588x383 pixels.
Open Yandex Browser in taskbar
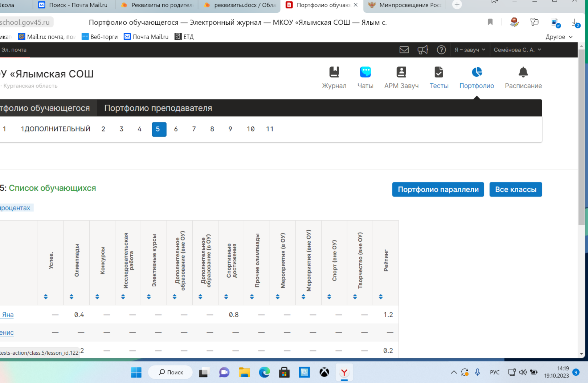pyautogui.click(x=344, y=372)
